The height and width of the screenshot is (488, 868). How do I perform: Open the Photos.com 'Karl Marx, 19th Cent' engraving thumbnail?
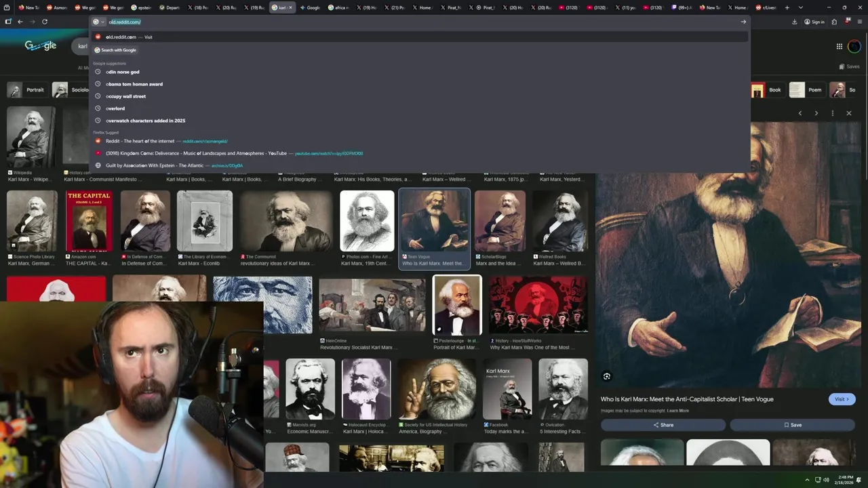pyautogui.click(x=367, y=221)
